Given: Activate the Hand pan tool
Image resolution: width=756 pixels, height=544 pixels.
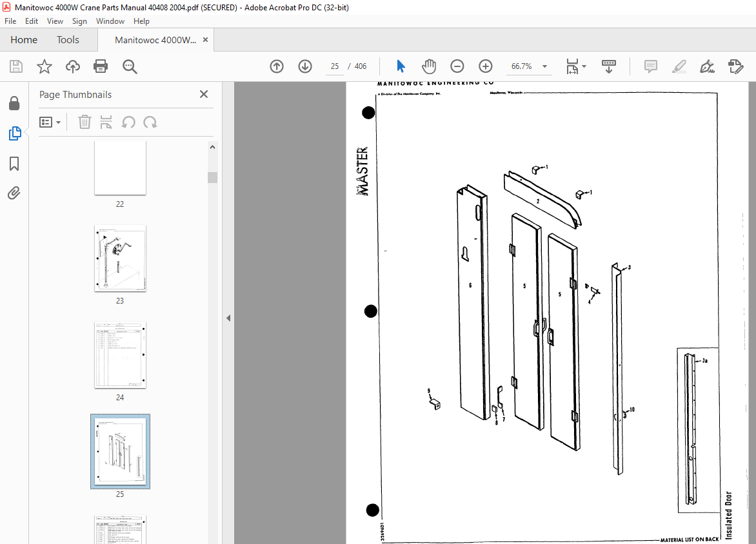Looking at the screenshot, I should pyautogui.click(x=428, y=66).
